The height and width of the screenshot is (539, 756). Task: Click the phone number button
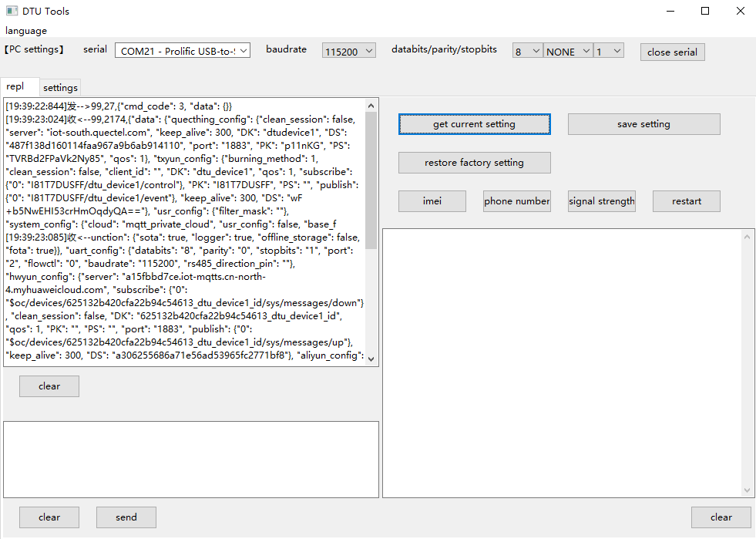click(x=516, y=200)
